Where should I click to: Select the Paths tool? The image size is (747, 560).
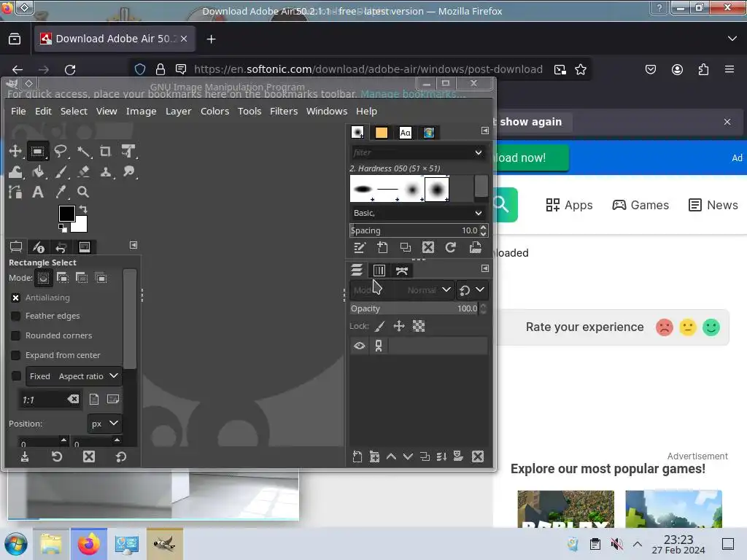coord(15,192)
